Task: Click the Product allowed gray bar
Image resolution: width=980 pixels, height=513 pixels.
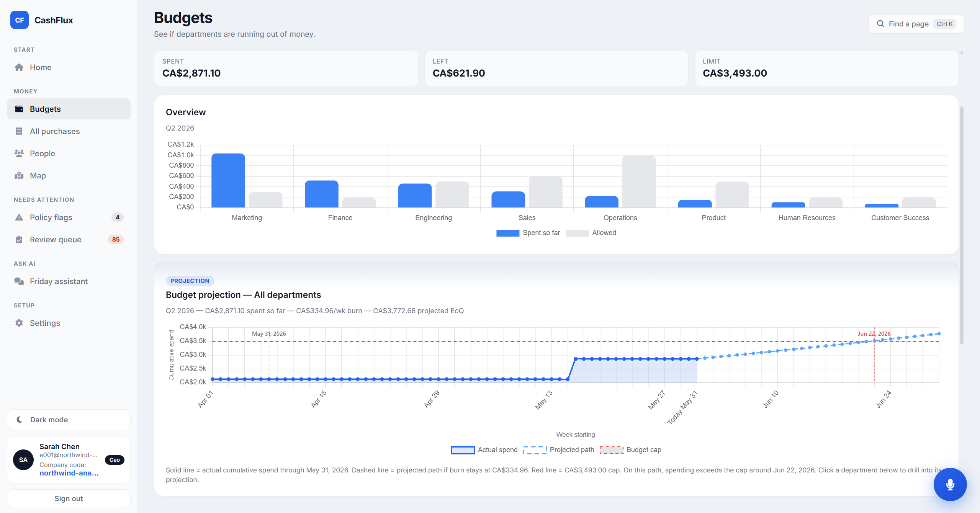Action: coord(732,194)
